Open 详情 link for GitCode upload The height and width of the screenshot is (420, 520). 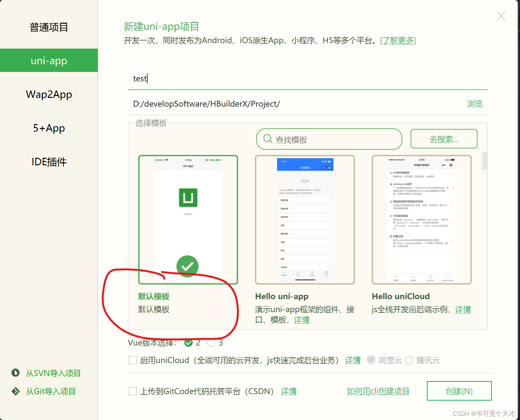(x=289, y=391)
